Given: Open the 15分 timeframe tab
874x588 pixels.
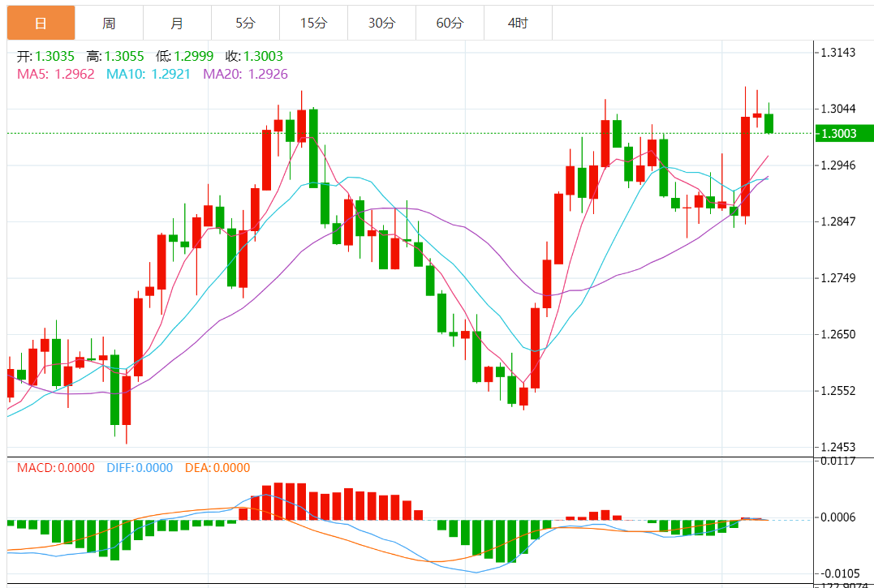Looking at the screenshot, I should [313, 23].
